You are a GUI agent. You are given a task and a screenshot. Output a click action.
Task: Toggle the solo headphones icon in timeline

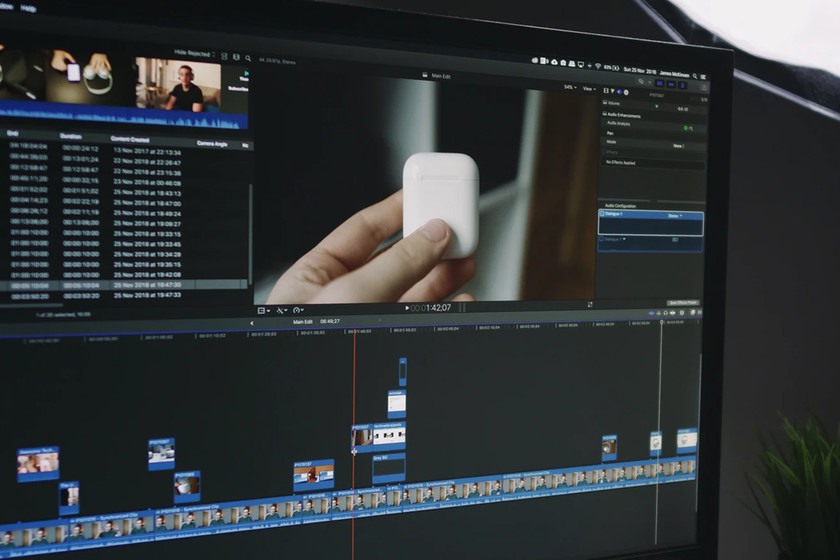666,313
